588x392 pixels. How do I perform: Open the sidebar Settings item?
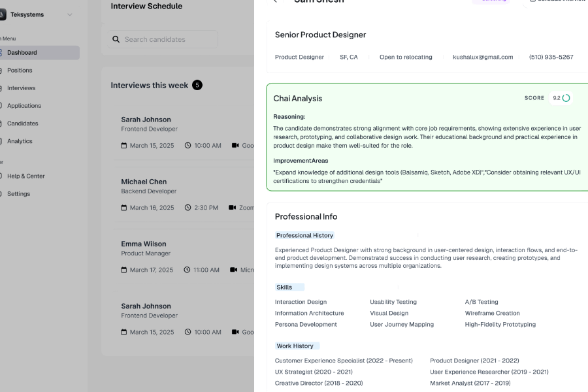coord(18,193)
